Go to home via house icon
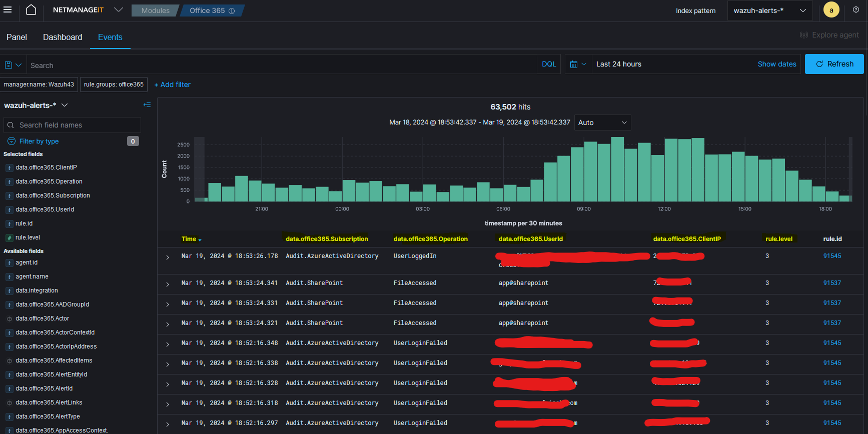 (31, 10)
